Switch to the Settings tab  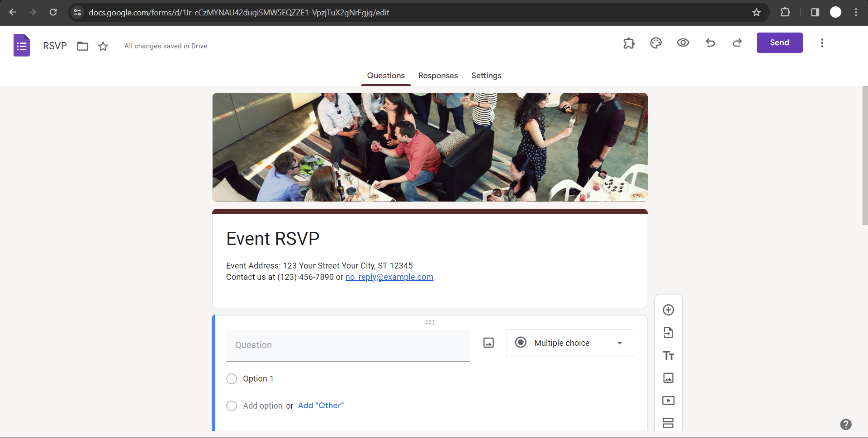(486, 75)
